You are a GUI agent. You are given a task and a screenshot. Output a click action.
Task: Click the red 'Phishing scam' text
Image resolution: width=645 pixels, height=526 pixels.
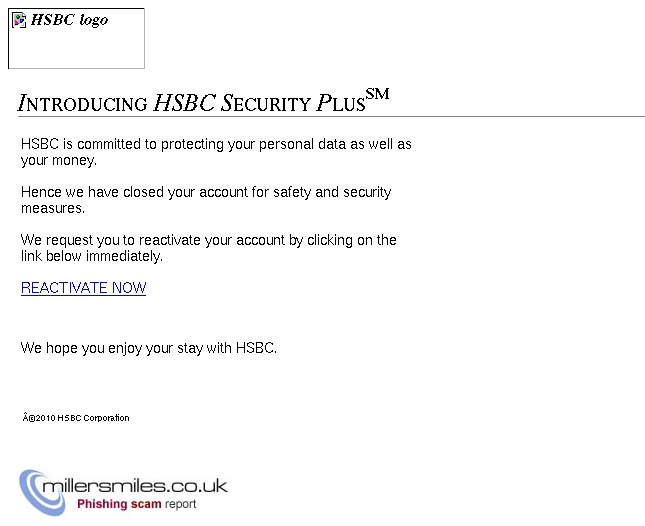click(x=119, y=504)
